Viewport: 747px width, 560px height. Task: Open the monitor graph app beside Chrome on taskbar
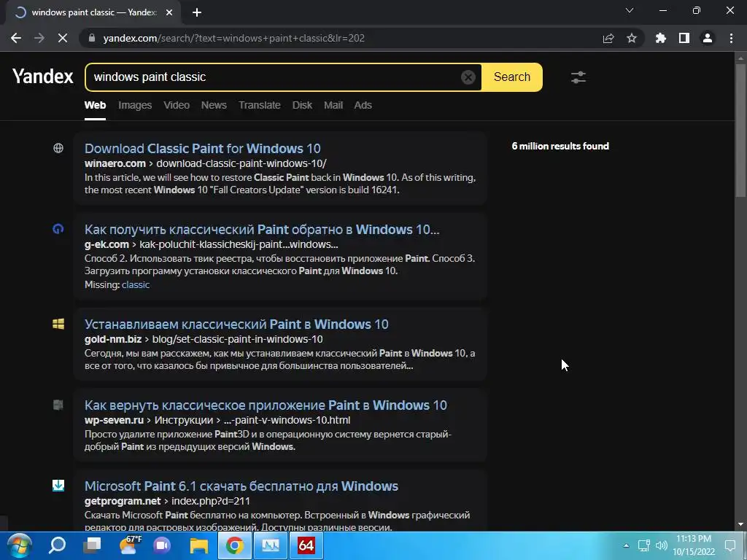coord(270,545)
